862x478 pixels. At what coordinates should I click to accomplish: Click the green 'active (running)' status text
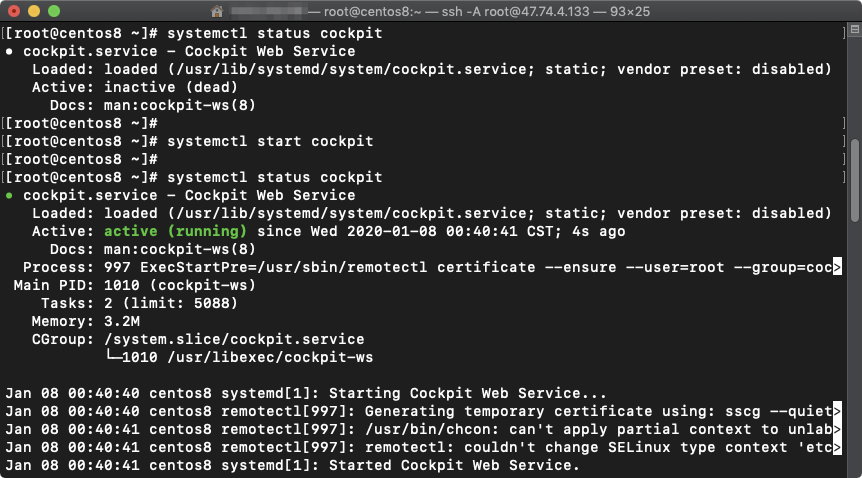click(175, 232)
